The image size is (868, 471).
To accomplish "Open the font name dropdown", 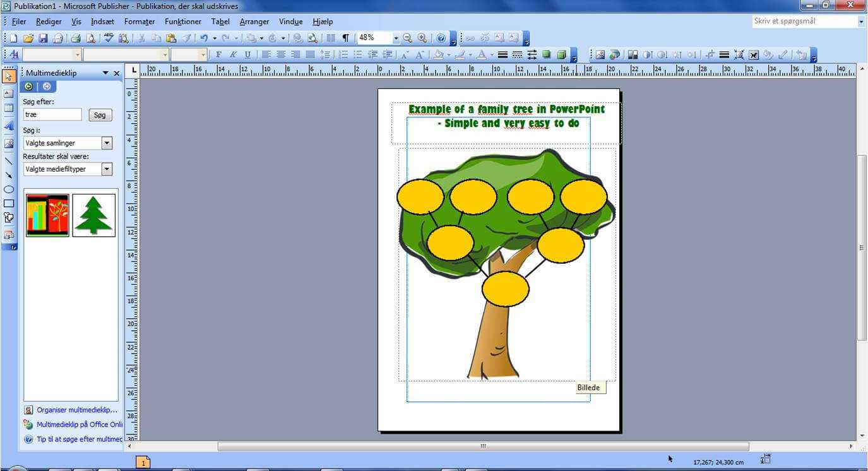I will 164,55.
